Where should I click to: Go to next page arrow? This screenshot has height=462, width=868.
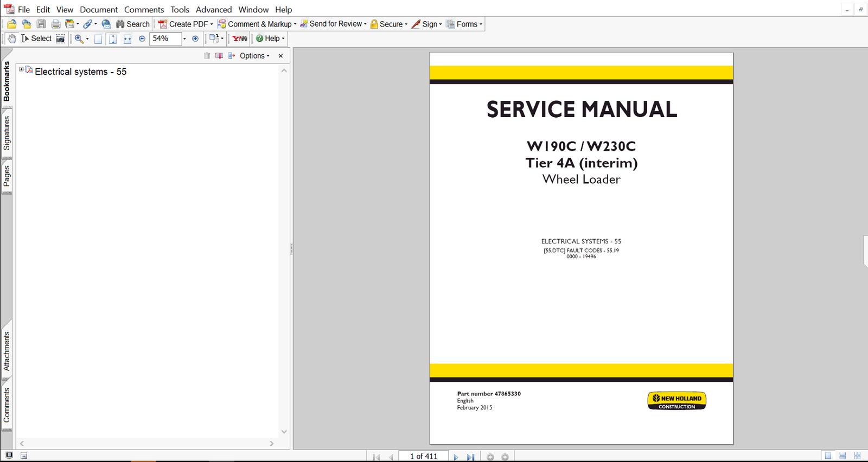point(456,457)
